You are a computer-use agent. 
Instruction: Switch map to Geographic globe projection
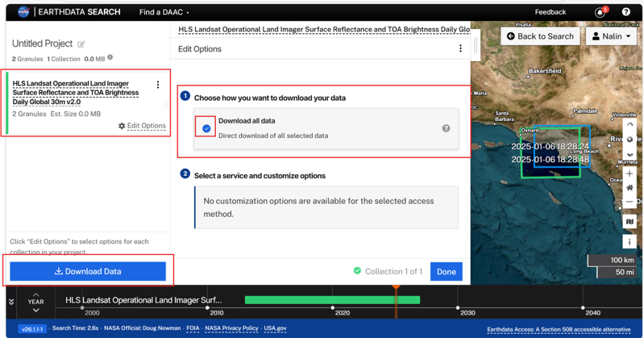(629, 140)
